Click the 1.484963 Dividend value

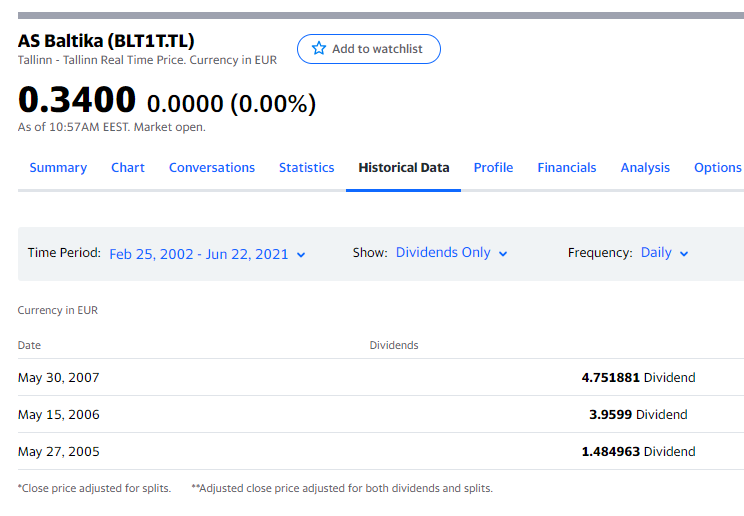pos(638,451)
